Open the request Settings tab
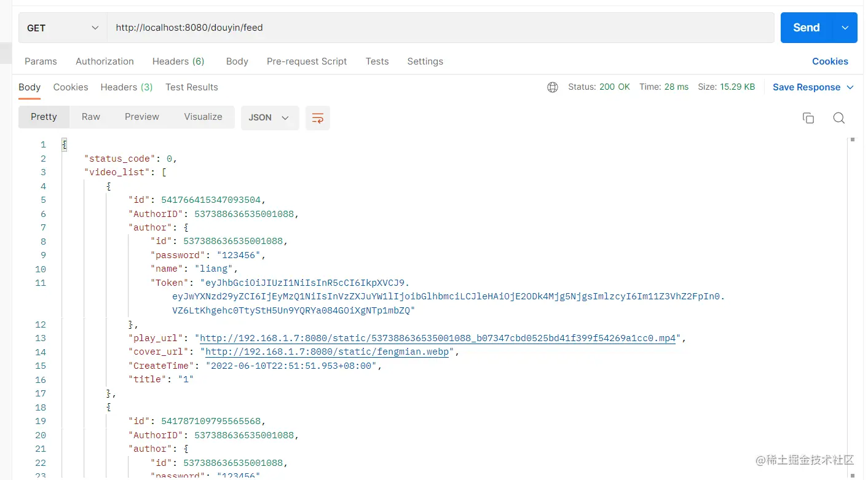 click(425, 61)
